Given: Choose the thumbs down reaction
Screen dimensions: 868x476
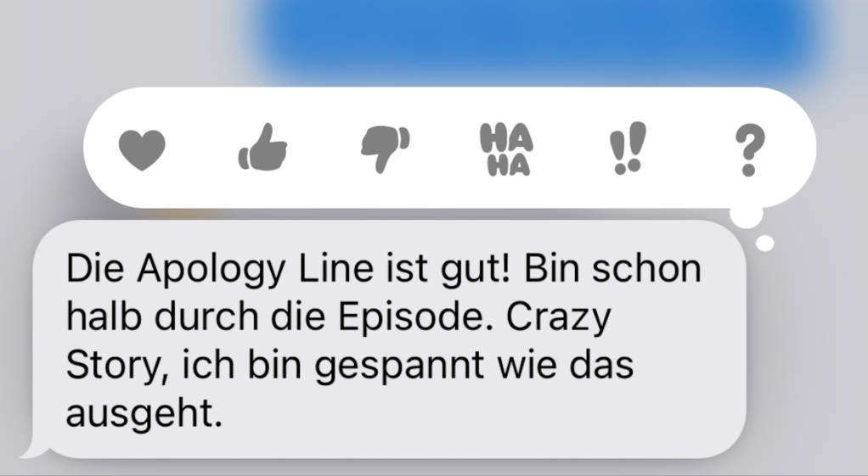Looking at the screenshot, I should click(385, 149).
